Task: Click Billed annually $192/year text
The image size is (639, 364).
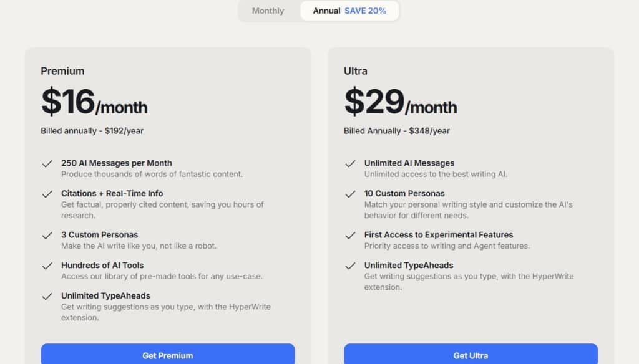Action: click(92, 131)
